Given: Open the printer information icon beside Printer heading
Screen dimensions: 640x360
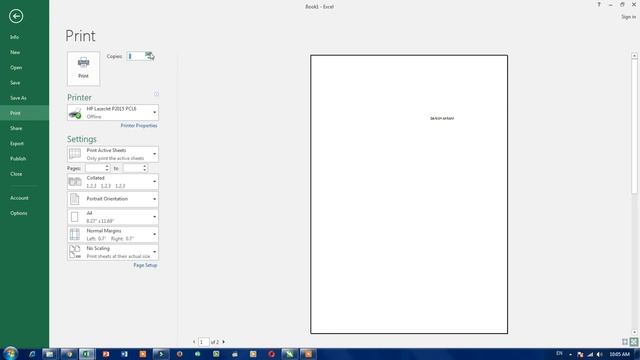Looking at the screenshot, I should (156, 94).
